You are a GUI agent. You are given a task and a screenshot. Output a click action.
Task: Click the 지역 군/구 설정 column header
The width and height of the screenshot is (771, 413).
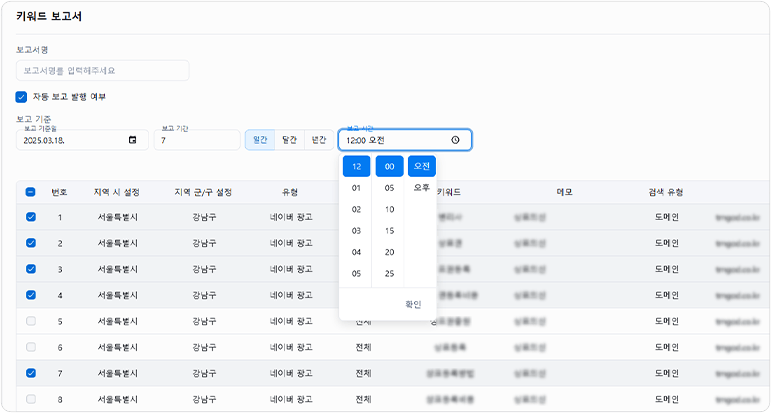(203, 192)
